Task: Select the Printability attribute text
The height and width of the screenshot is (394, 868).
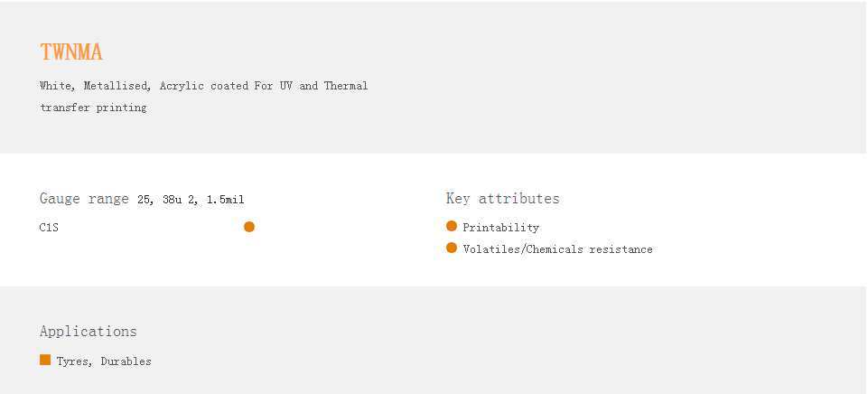Action: [500, 228]
